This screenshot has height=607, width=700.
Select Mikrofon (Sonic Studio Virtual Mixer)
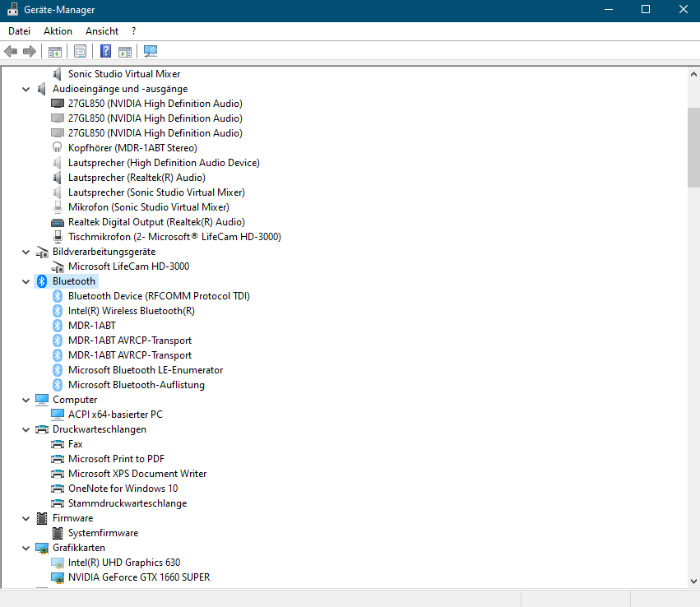(149, 207)
